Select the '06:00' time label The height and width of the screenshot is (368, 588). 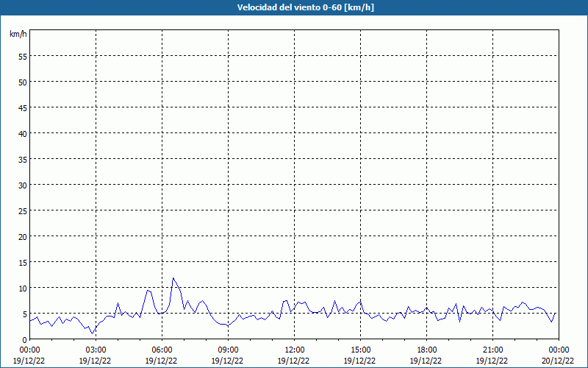pyautogui.click(x=162, y=350)
